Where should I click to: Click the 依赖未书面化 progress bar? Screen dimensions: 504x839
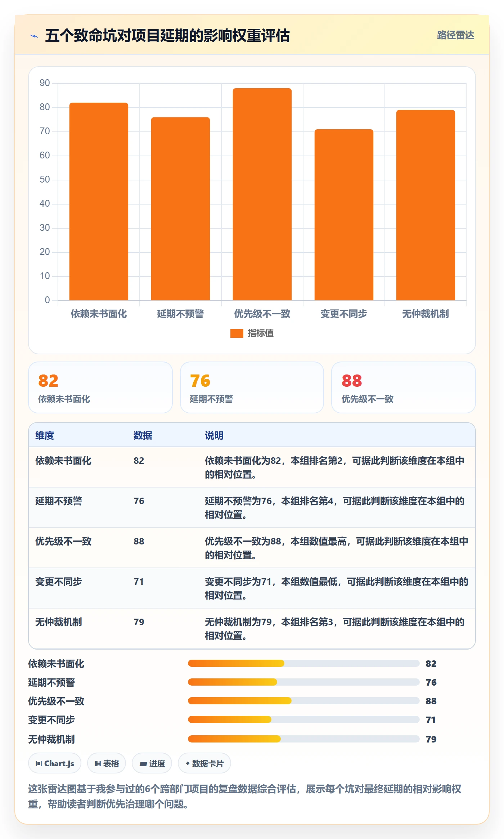coord(304,663)
